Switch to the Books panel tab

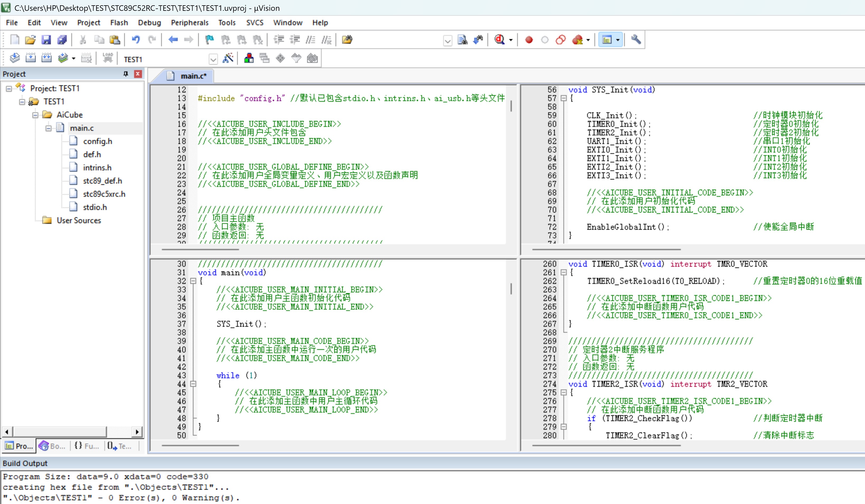[53, 446]
